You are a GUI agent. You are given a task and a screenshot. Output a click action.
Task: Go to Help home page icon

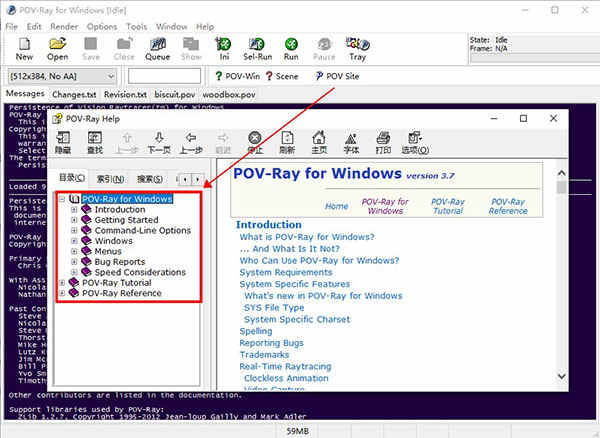(x=319, y=142)
